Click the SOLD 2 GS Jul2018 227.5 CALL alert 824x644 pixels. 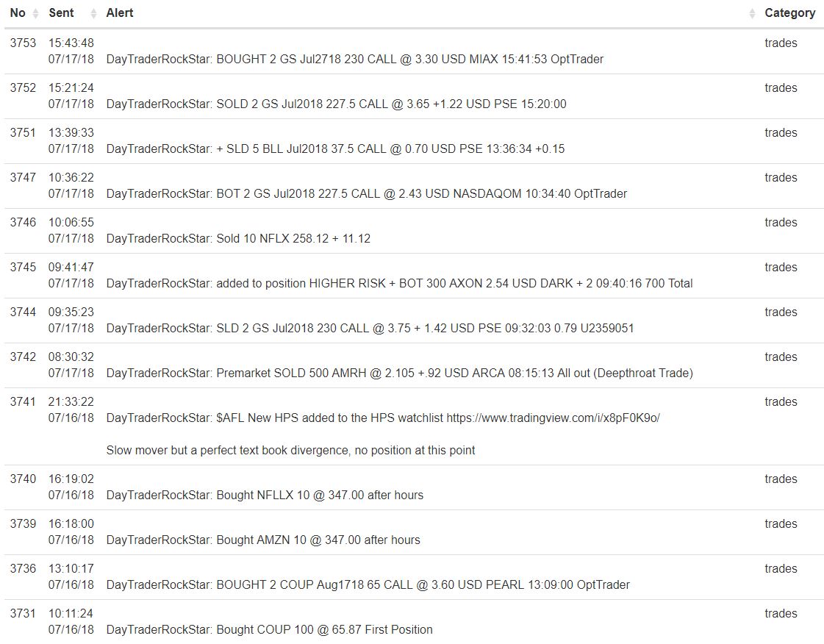click(x=336, y=104)
